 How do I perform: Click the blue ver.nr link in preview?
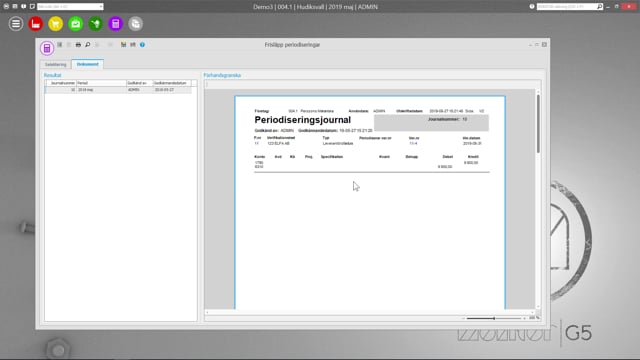point(413,143)
